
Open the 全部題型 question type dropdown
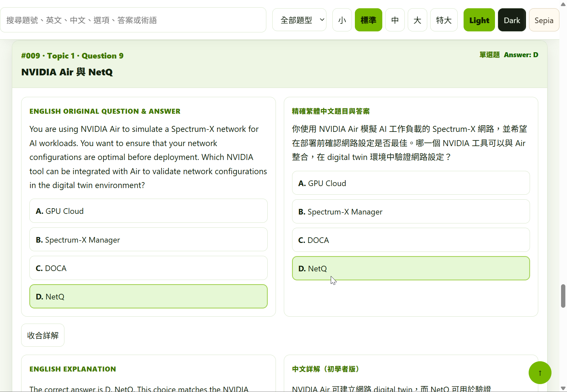299,20
